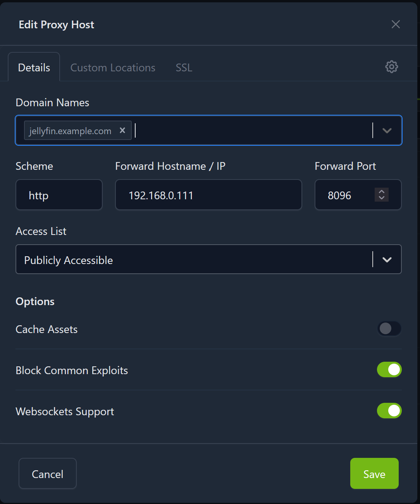This screenshot has width=420, height=504.
Task: Enable the Cache Assets toggle
Action: tap(389, 329)
